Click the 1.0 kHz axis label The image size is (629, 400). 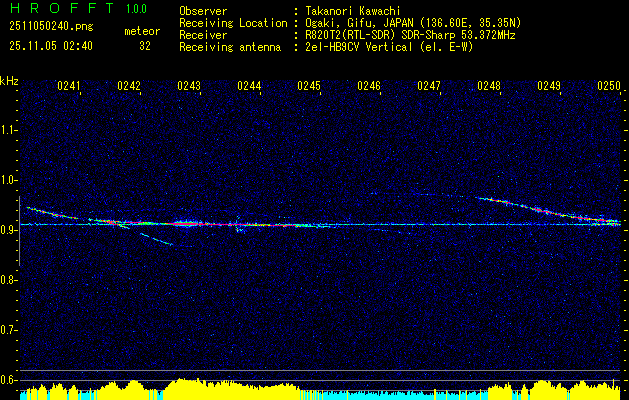coord(8,180)
